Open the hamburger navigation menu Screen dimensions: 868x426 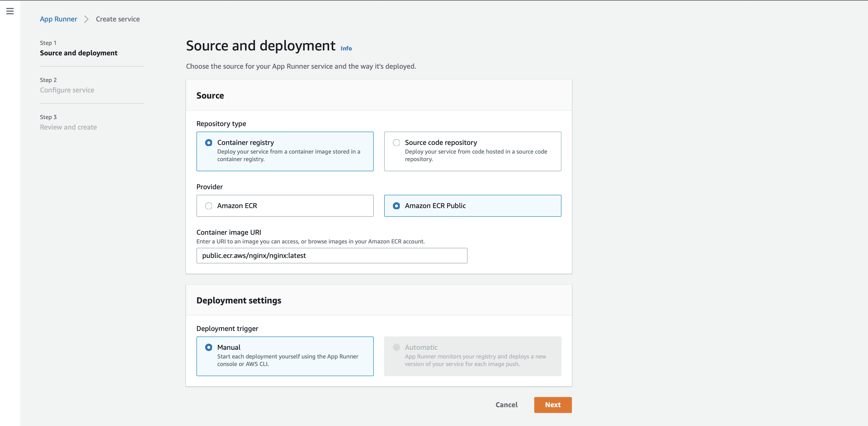click(10, 11)
